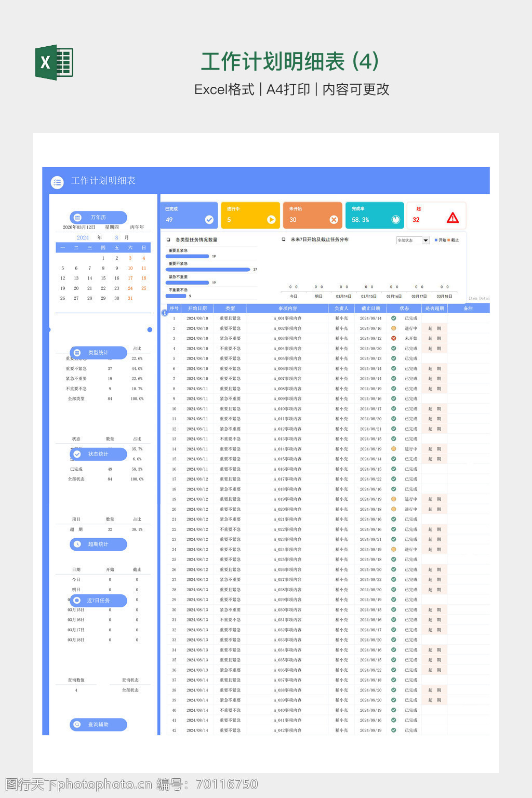Select the month 8 cell in calendar
The width and height of the screenshot is (532, 798).
click(x=116, y=237)
